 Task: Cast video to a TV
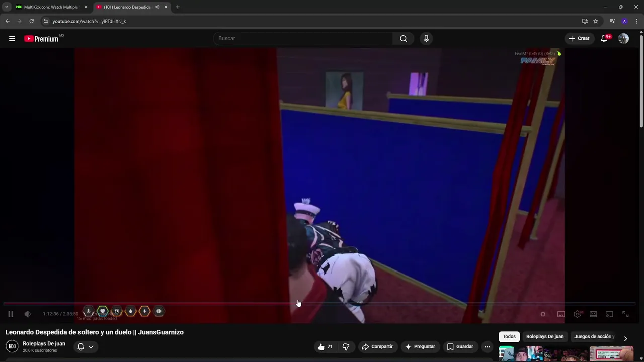[x=609, y=314]
